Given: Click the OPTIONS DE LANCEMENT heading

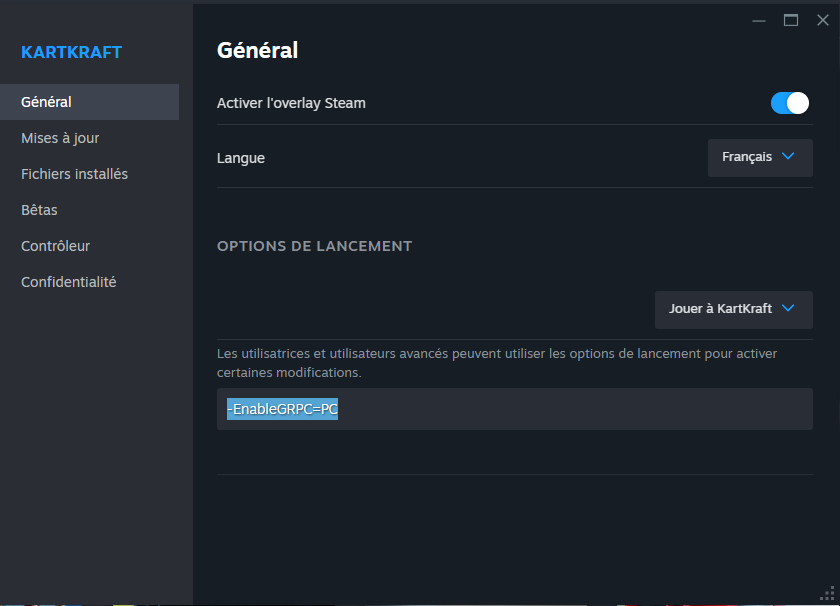Looking at the screenshot, I should coord(314,246).
